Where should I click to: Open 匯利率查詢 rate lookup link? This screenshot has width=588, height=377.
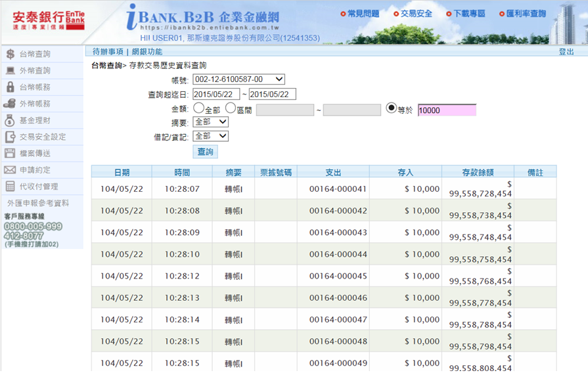(x=526, y=14)
